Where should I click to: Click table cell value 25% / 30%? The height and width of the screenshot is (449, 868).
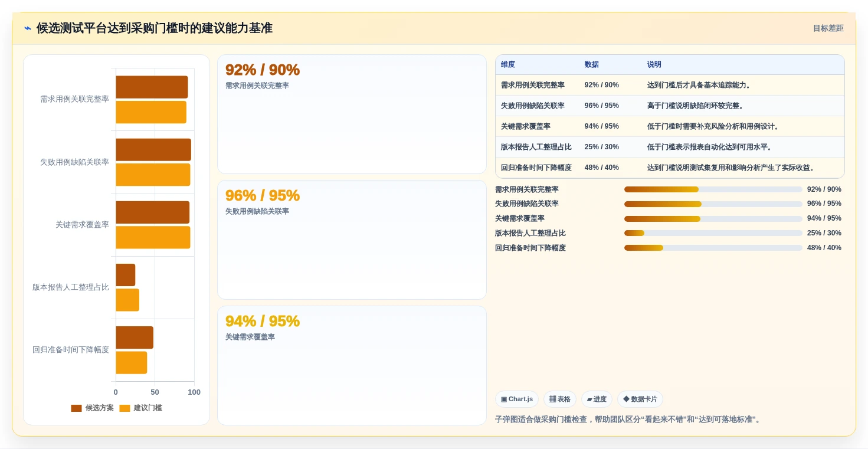(x=602, y=147)
